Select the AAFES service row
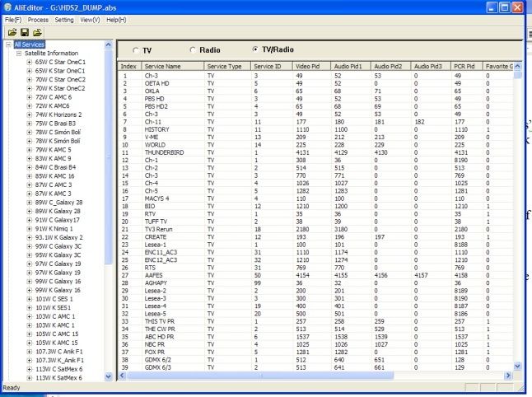 click(315, 275)
